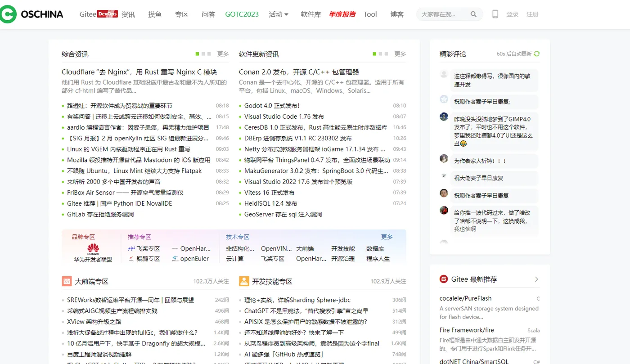The image size is (630, 364).
Task: Open FriBox Air Sensor news item
Action: [125, 193]
